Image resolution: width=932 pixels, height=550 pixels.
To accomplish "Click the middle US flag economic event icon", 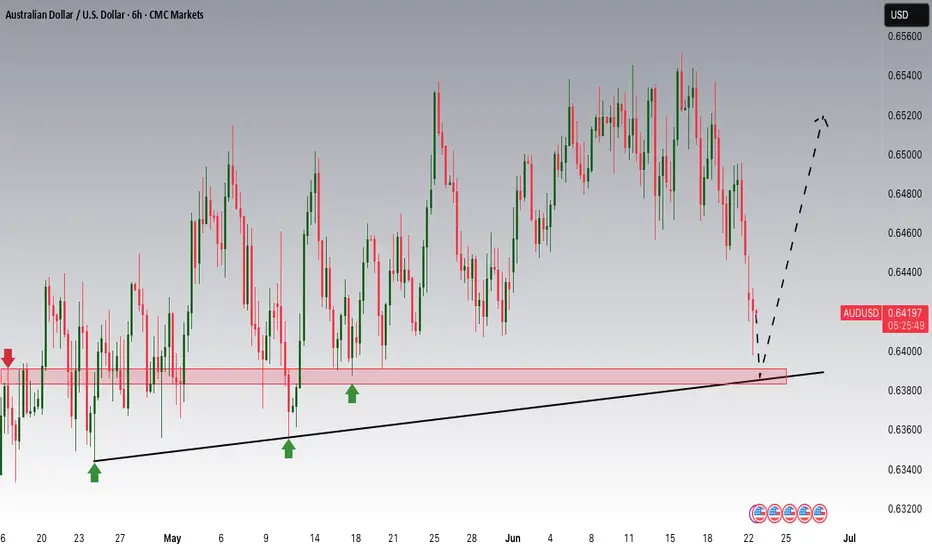I will tap(789, 513).
